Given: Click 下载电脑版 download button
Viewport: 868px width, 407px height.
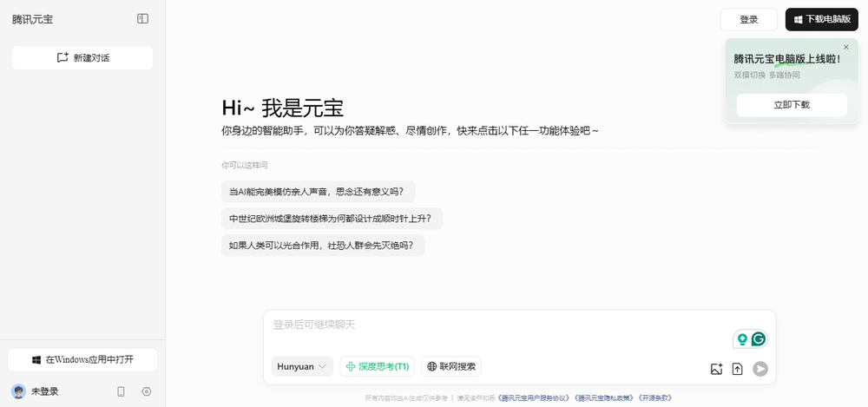Looking at the screenshot, I should tap(821, 19).
